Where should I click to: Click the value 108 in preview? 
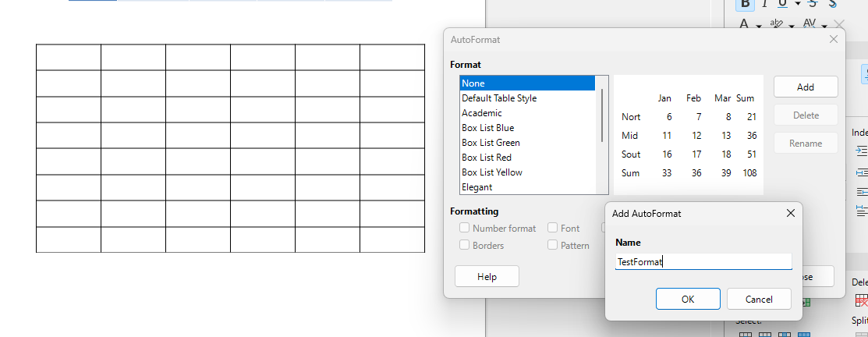(x=749, y=173)
